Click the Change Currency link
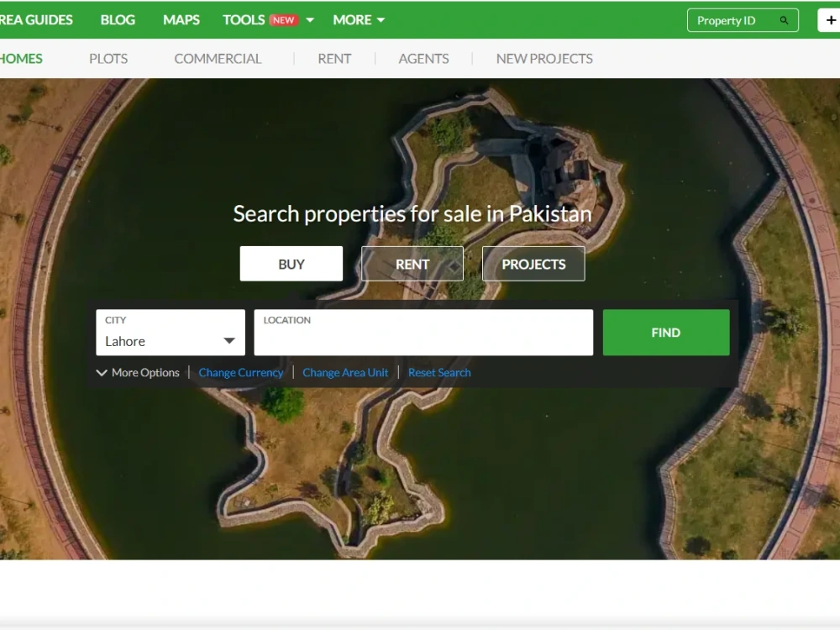The height and width of the screenshot is (630, 840). point(241,372)
